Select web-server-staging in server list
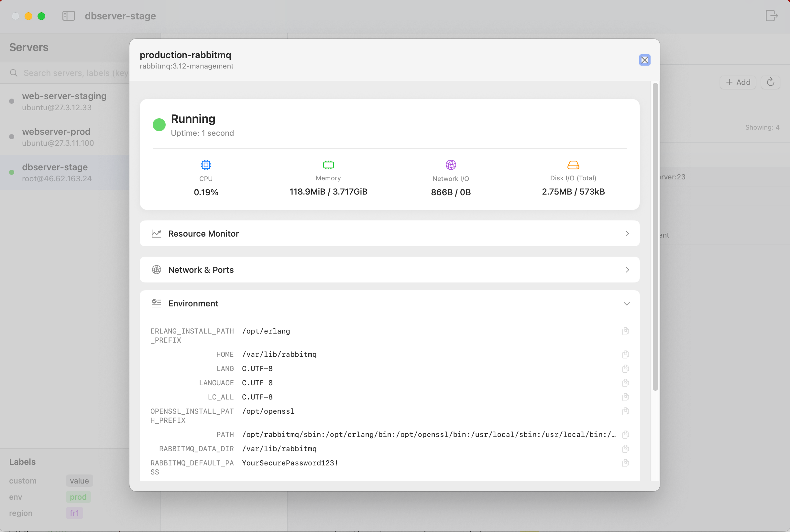 pos(64,101)
